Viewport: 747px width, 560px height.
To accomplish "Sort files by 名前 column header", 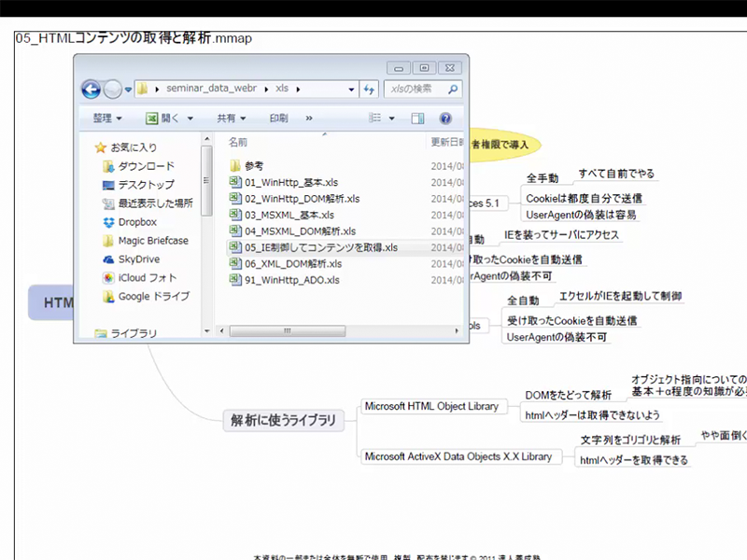I will 239,143.
